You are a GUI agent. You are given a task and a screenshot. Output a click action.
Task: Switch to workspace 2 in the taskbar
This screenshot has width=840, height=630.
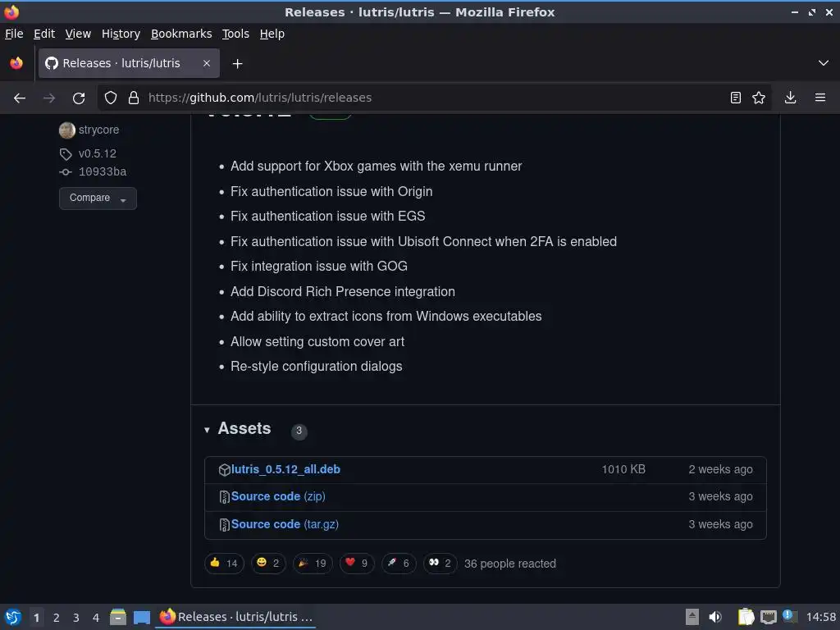[x=57, y=618]
